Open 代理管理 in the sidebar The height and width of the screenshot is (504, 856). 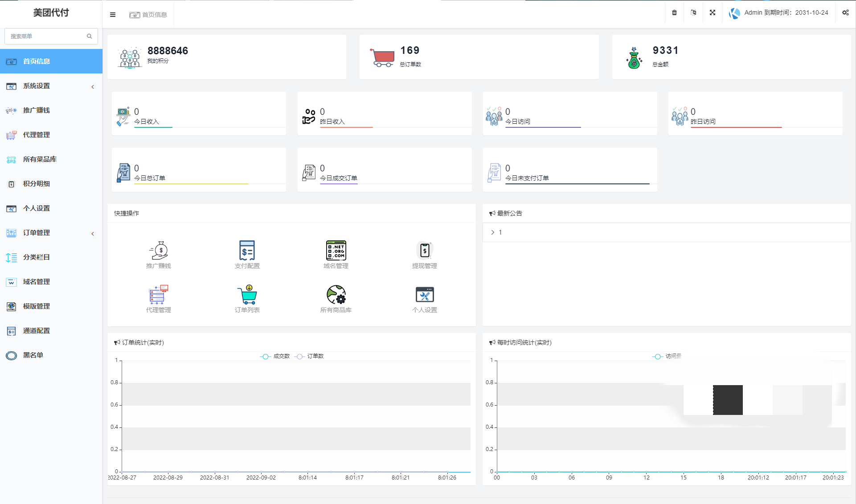click(x=51, y=135)
